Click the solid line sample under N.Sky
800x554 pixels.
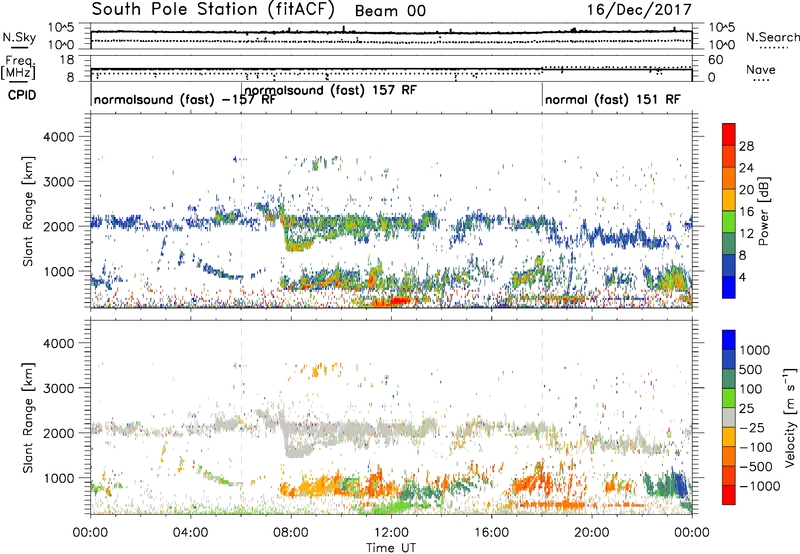19,47
